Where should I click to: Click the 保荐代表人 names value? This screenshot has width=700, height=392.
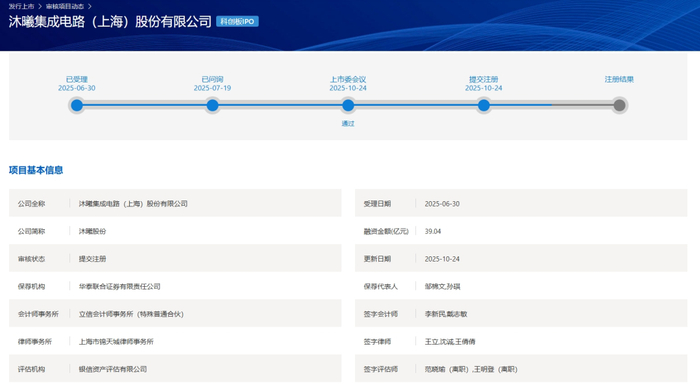[442, 287]
